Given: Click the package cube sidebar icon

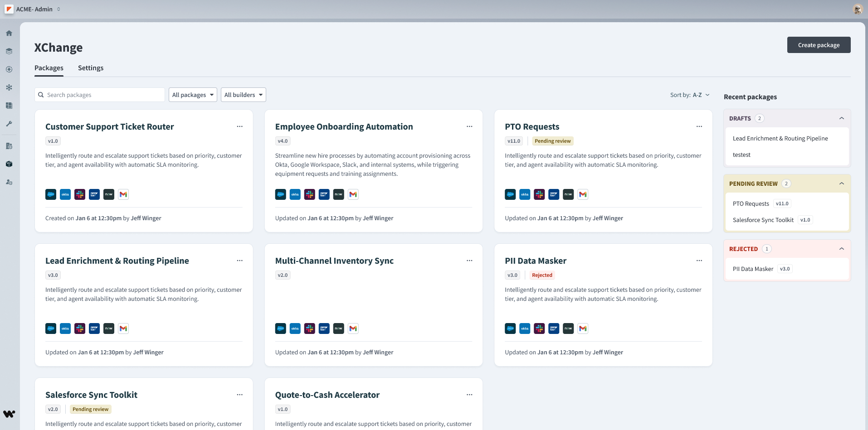Looking at the screenshot, I should [x=9, y=164].
